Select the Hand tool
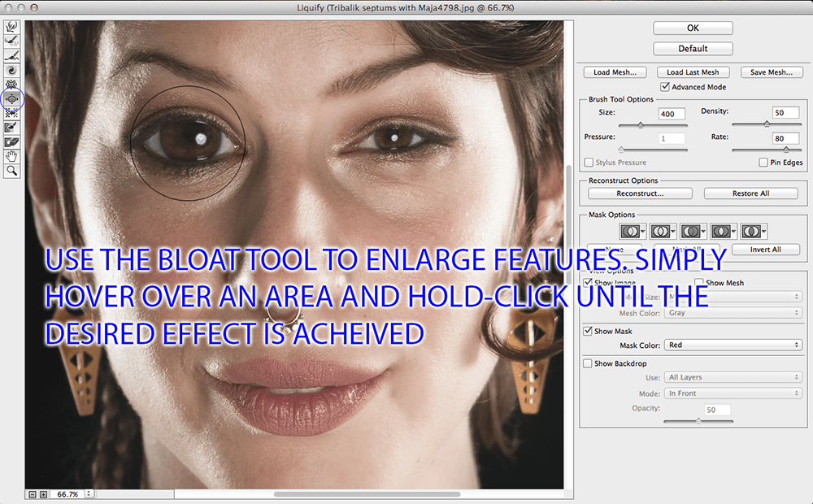 [12, 157]
